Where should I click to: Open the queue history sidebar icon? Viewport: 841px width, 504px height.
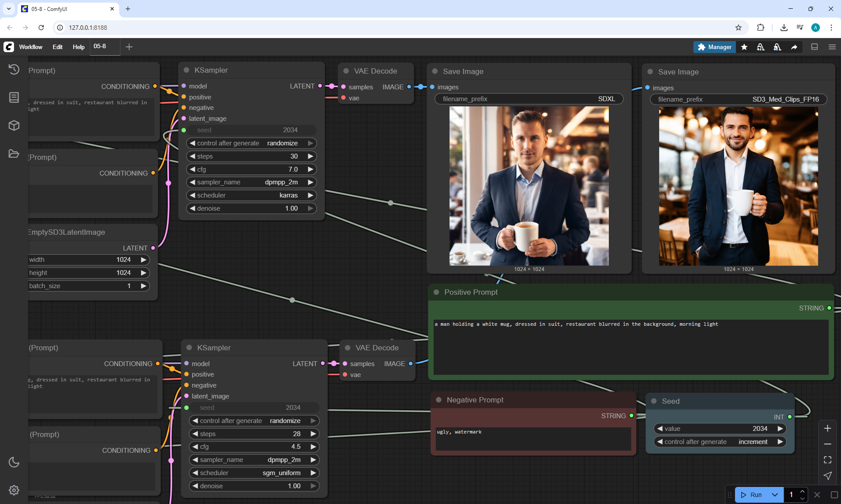click(14, 69)
